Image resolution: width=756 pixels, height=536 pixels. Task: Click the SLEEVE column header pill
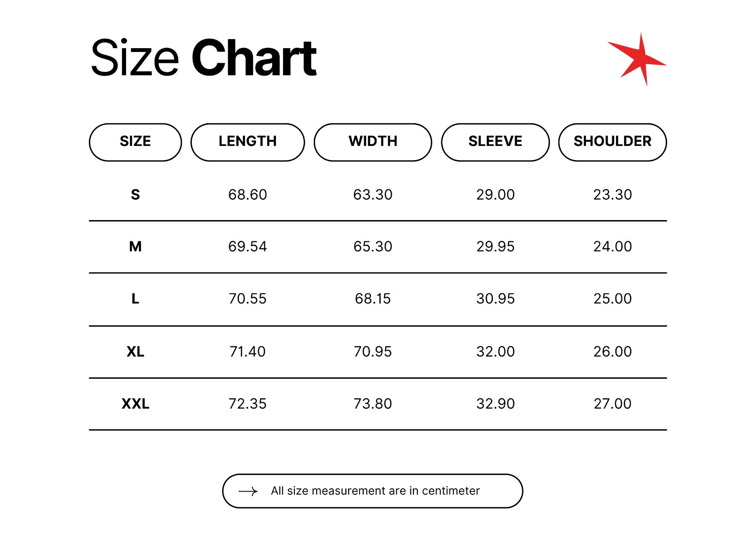point(495,142)
